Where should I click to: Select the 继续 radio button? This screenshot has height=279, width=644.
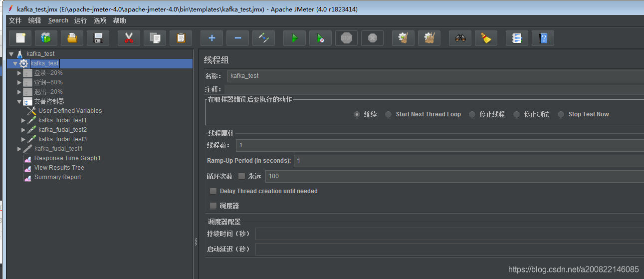357,114
